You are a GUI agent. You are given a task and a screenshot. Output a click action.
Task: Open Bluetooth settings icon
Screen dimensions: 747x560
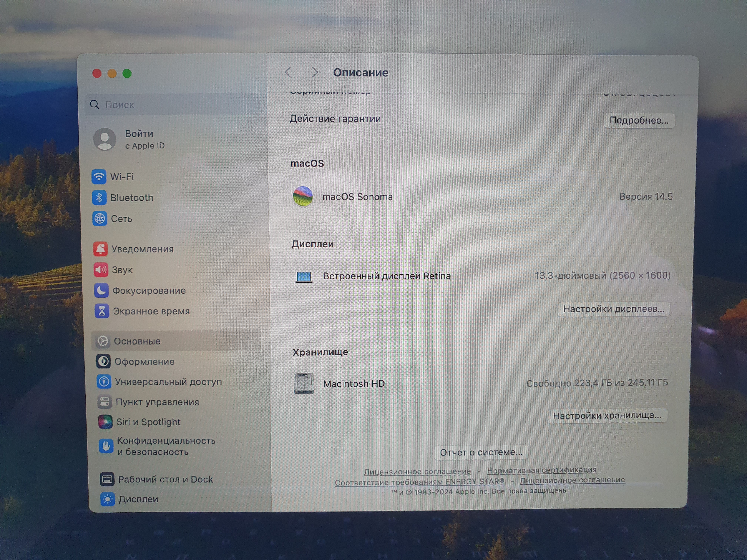(99, 197)
